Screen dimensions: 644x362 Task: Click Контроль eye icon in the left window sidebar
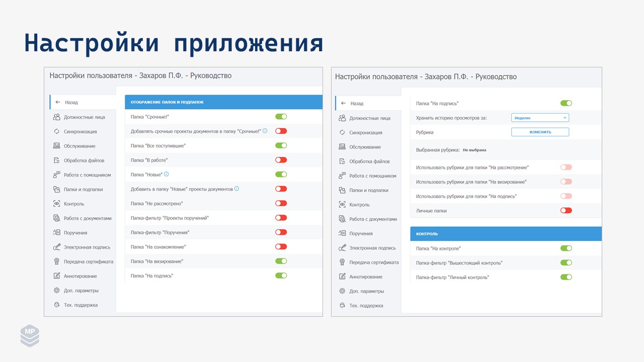point(56,204)
